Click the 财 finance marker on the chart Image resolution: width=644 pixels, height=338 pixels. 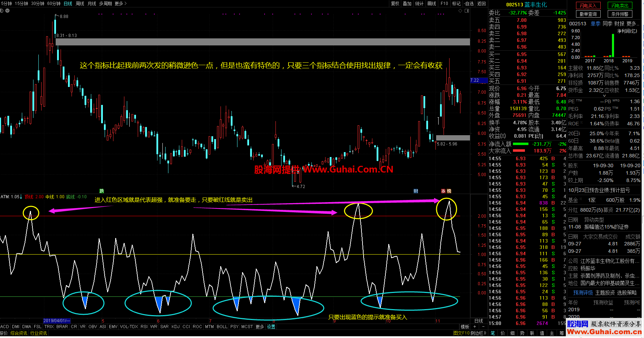[416, 191]
